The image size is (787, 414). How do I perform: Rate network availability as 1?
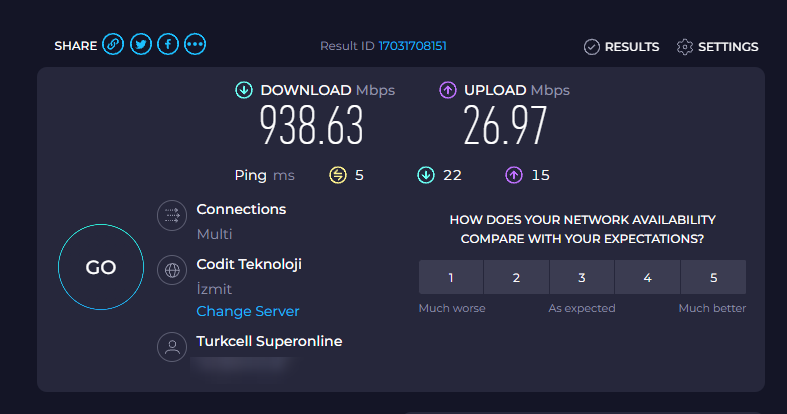[x=451, y=277]
